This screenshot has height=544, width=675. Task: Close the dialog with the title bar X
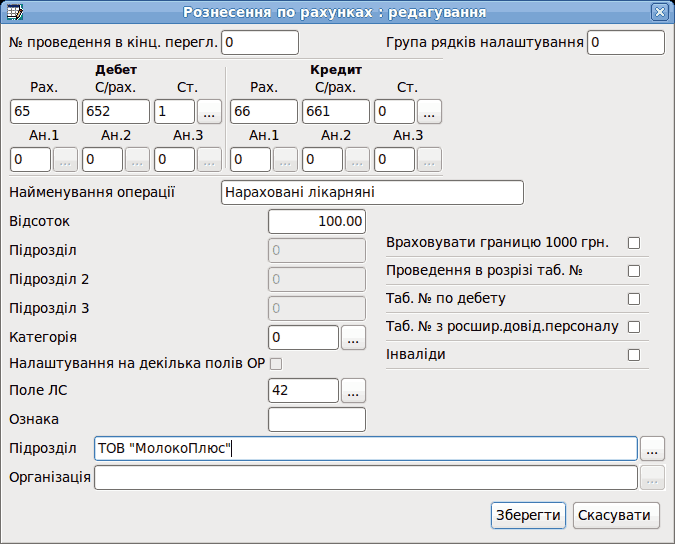[660, 12]
